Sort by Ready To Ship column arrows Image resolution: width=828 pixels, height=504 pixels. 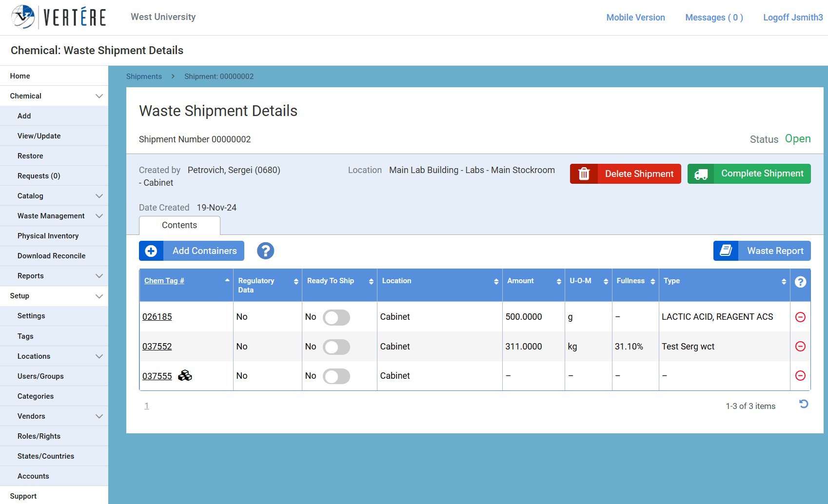pos(371,282)
